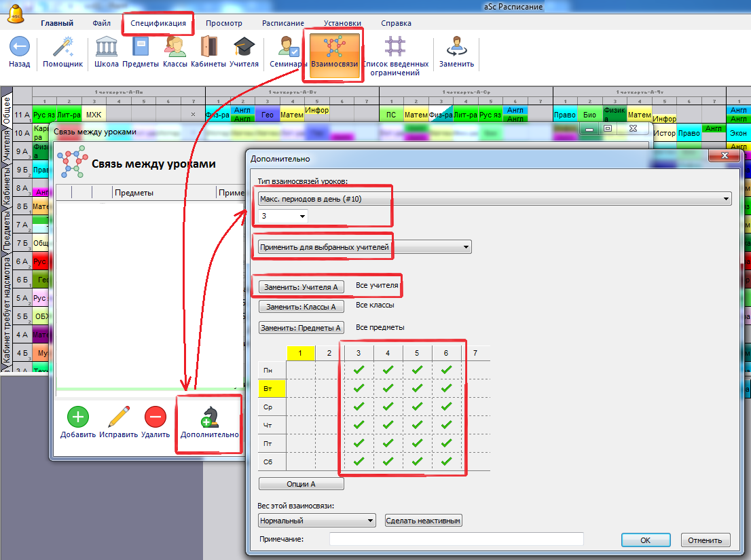Open the Помощник wizard tool
This screenshot has height=560, width=751.
[x=62, y=48]
